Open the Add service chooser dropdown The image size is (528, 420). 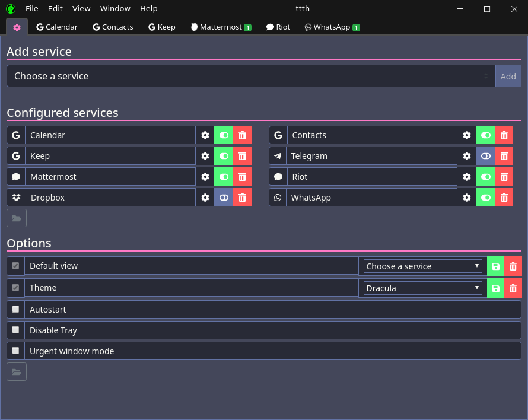251,76
